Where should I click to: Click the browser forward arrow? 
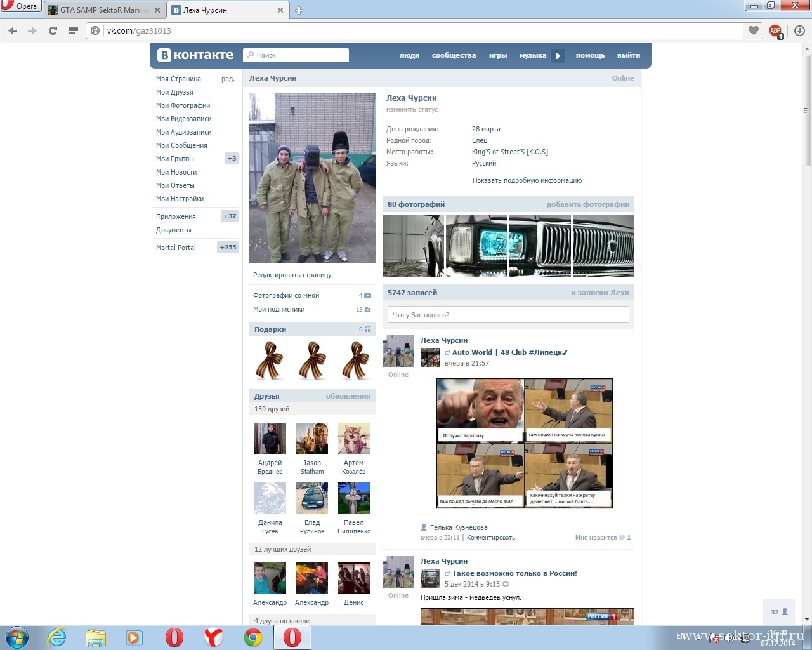point(32,30)
